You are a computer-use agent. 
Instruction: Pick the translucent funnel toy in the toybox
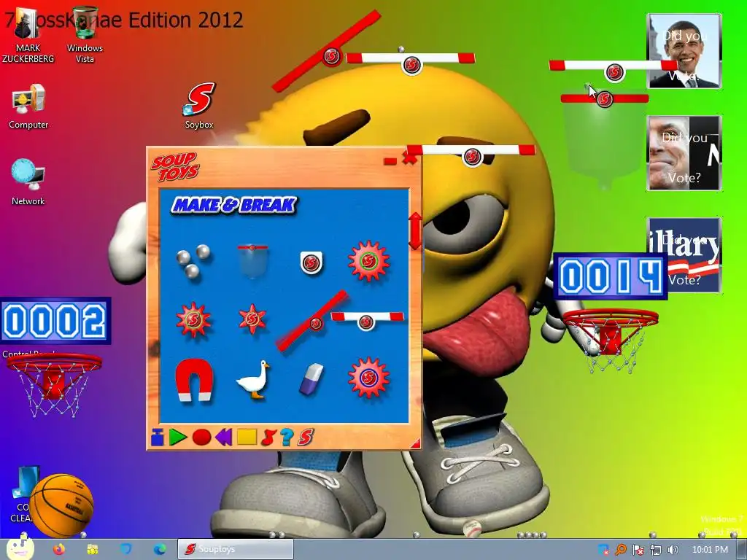point(252,260)
